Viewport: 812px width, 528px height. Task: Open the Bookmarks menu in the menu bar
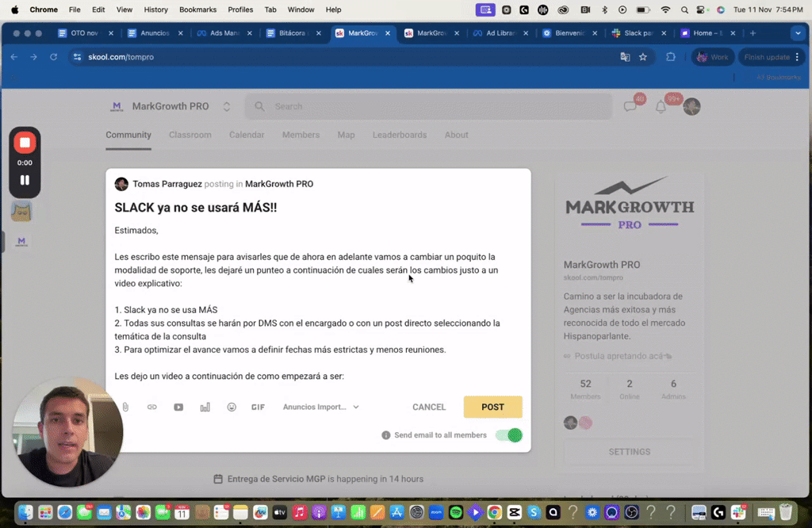[x=197, y=10]
